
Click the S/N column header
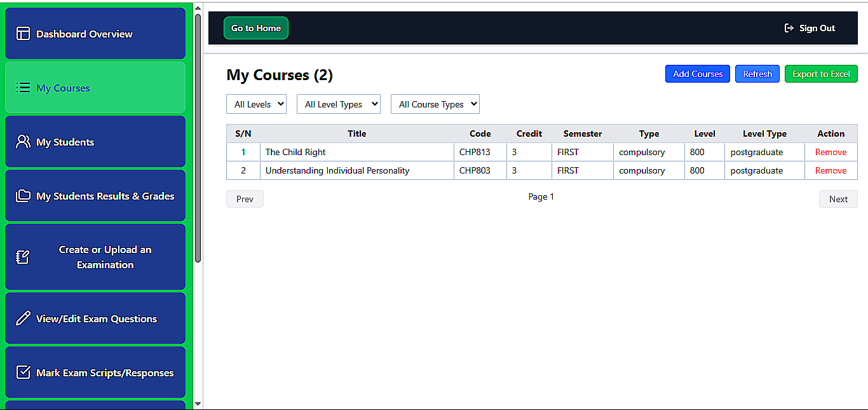pyautogui.click(x=243, y=133)
